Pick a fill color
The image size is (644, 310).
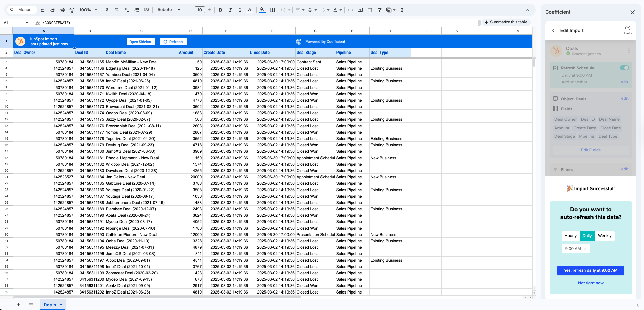tap(262, 10)
